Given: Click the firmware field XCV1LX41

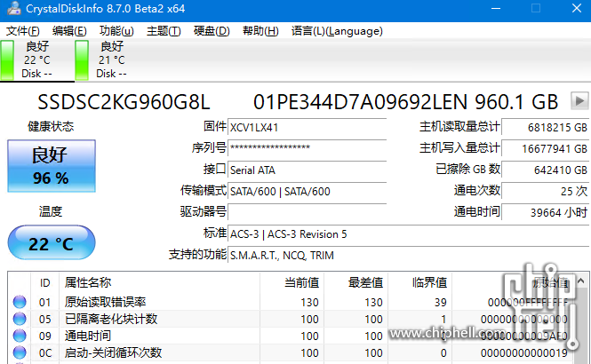Looking at the screenshot, I should (307, 128).
